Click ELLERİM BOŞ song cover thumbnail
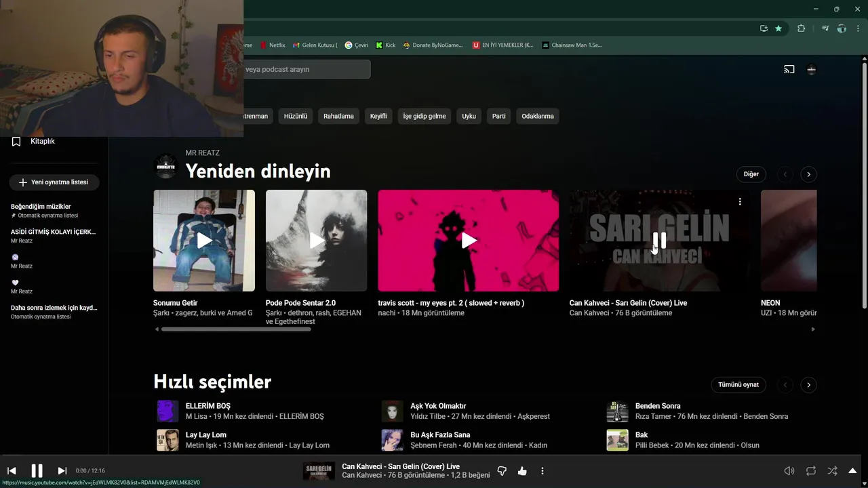The height and width of the screenshot is (488, 868). pos(167,411)
